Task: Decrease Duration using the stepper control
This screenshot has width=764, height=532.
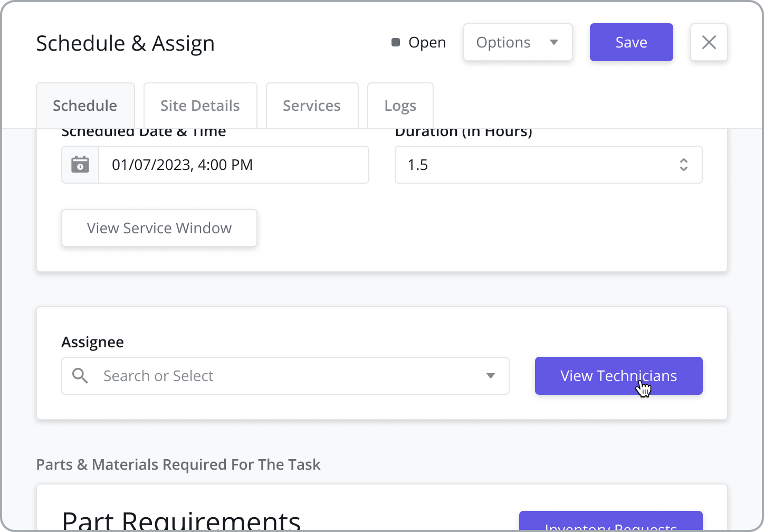Action: (683, 169)
